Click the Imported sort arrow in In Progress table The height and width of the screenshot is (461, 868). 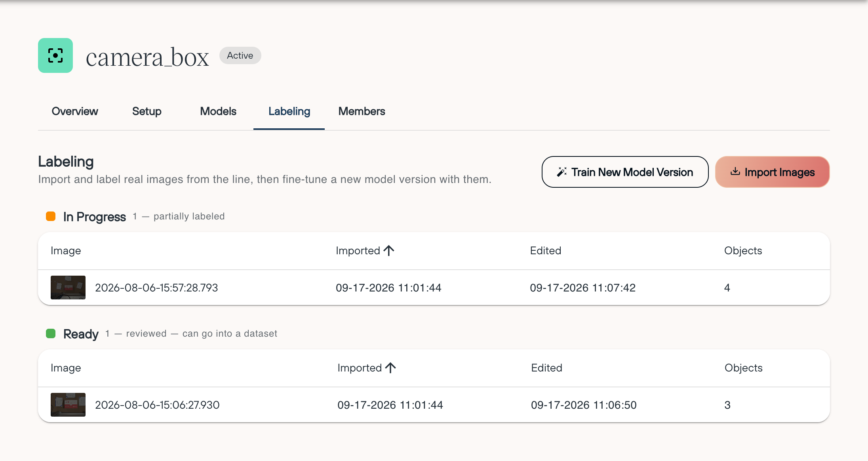click(389, 250)
